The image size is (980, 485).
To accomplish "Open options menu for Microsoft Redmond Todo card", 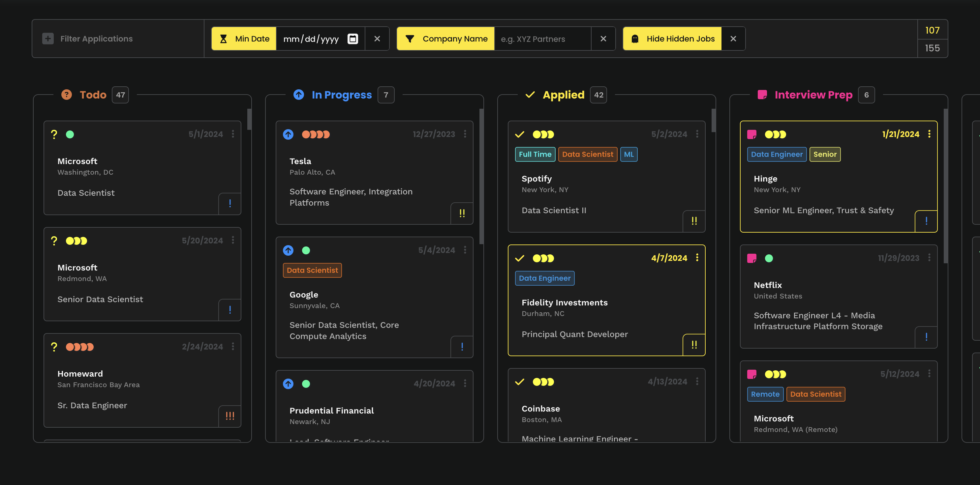I will click(x=233, y=240).
